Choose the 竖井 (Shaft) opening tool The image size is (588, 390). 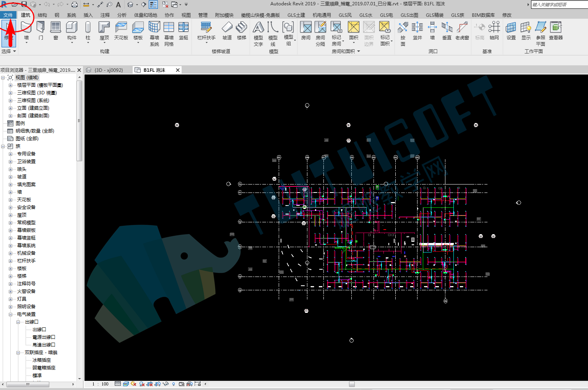pyautogui.click(x=417, y=31)
